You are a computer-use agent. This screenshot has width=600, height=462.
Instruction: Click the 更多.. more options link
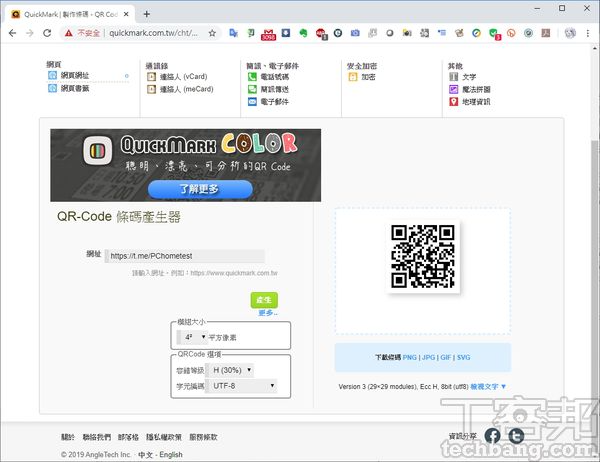tap(268, 313)
